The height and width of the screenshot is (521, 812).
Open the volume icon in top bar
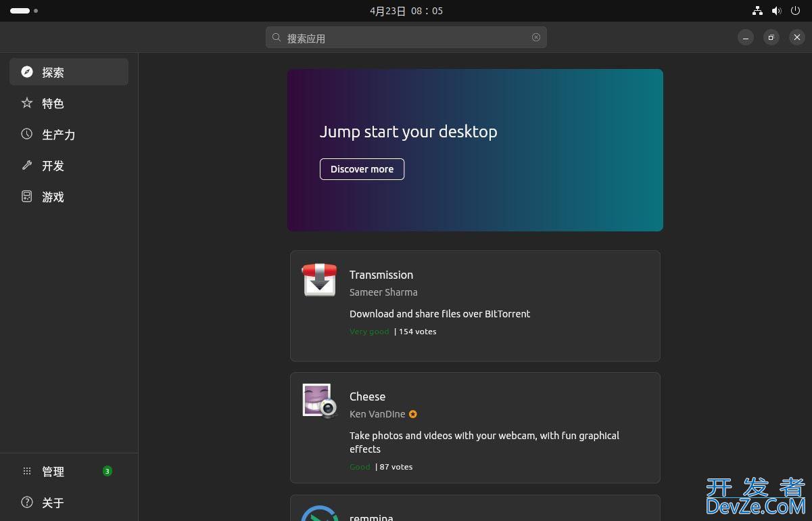(x=777, y=11)
